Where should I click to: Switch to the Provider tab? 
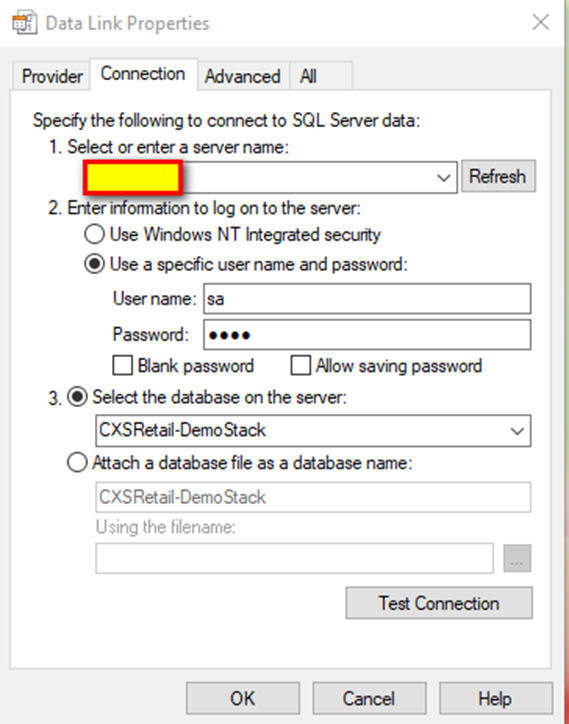(52, 76)
